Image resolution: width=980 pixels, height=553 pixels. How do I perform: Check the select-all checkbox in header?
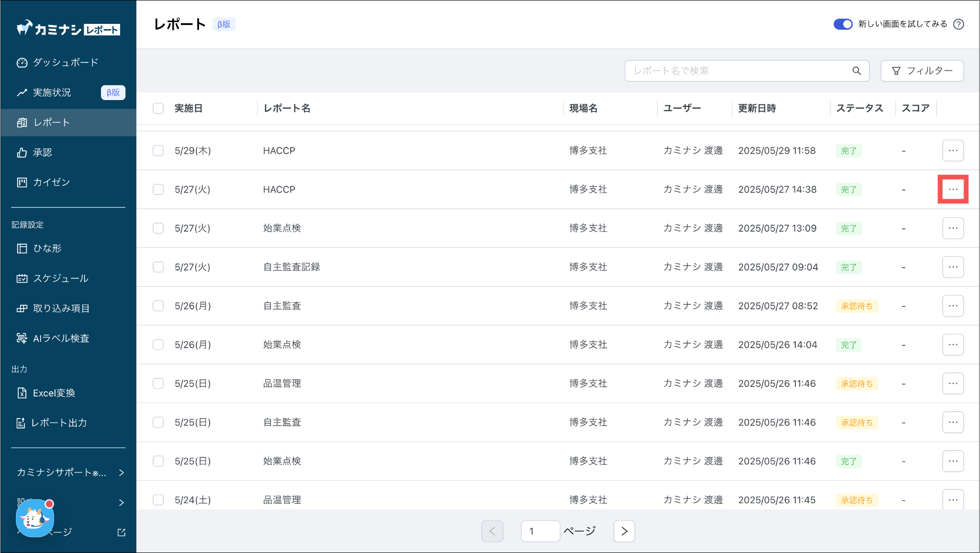point(158,108)
